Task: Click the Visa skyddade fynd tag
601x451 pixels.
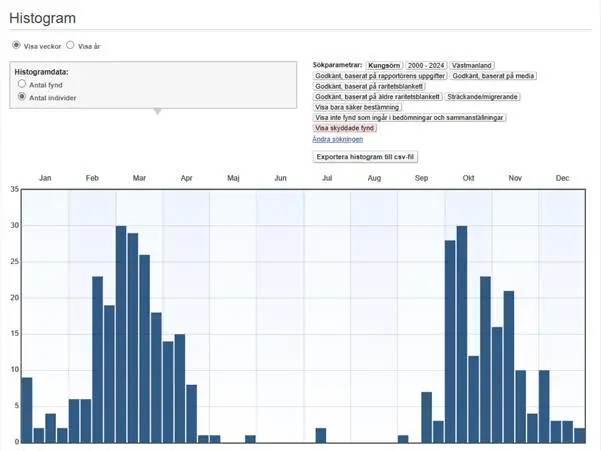Action: click(345, 128)
